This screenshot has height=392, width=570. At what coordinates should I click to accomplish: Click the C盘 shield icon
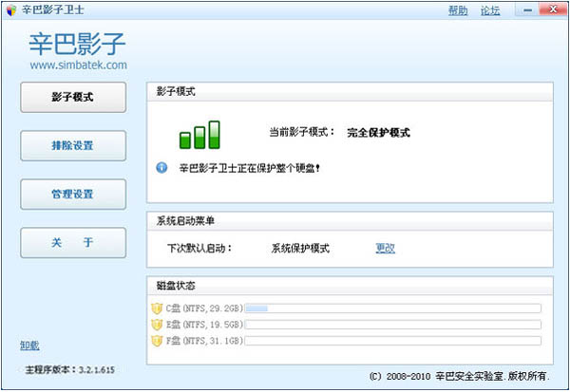(157, 308)
